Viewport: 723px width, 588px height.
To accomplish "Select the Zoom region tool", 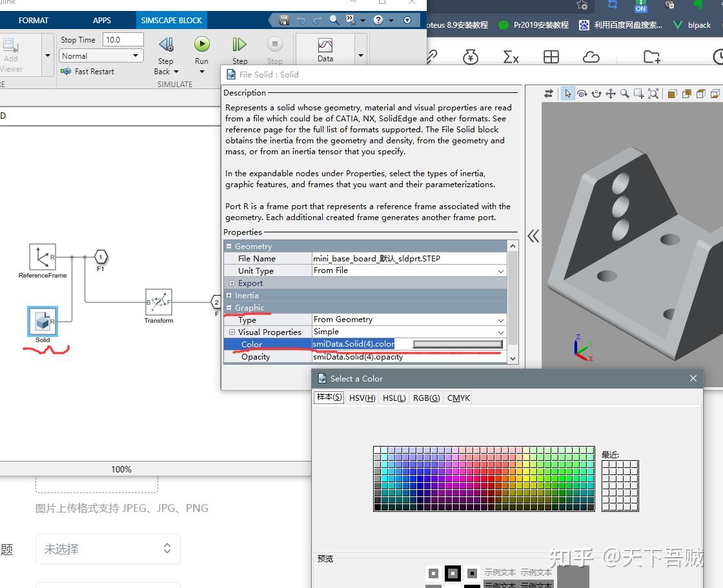I will tap(639, 94).
